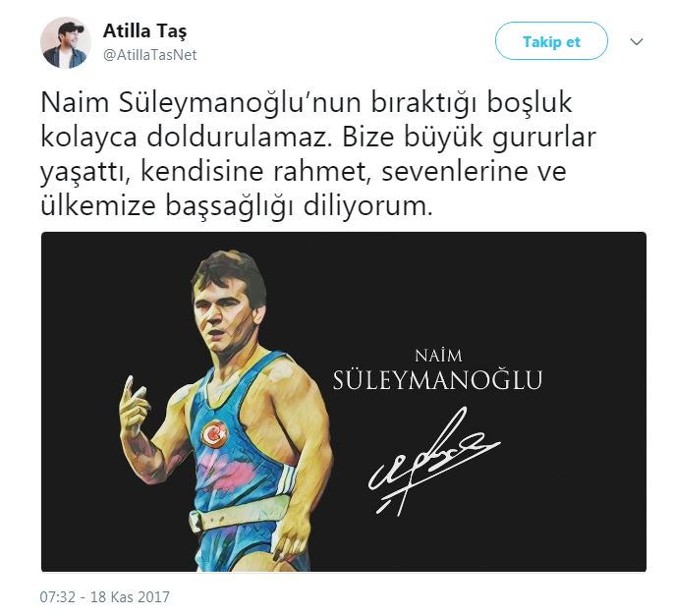The image size is (673, 616).
Task: Select 'yaşattı, kendisine rahmet' text line
Action: (x=304, y=172)
